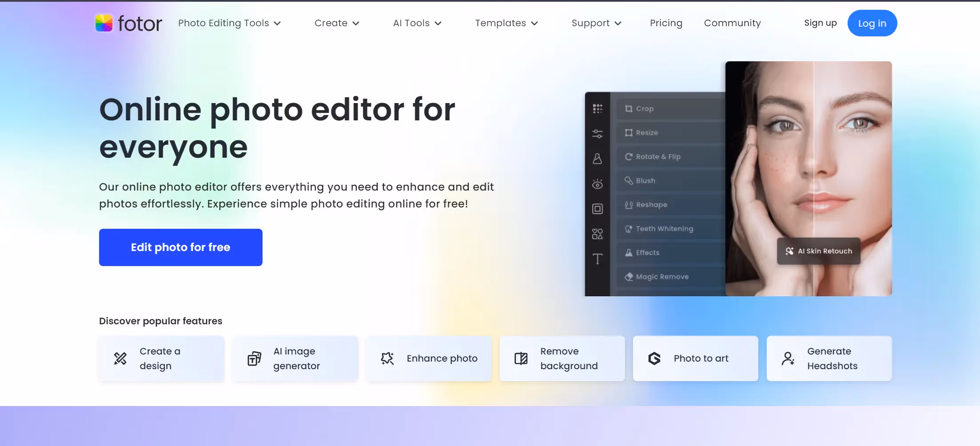980x446 pixels.
Task: Expand the Templates chevron
Action: pyautogui.click(x=534, y=24)
